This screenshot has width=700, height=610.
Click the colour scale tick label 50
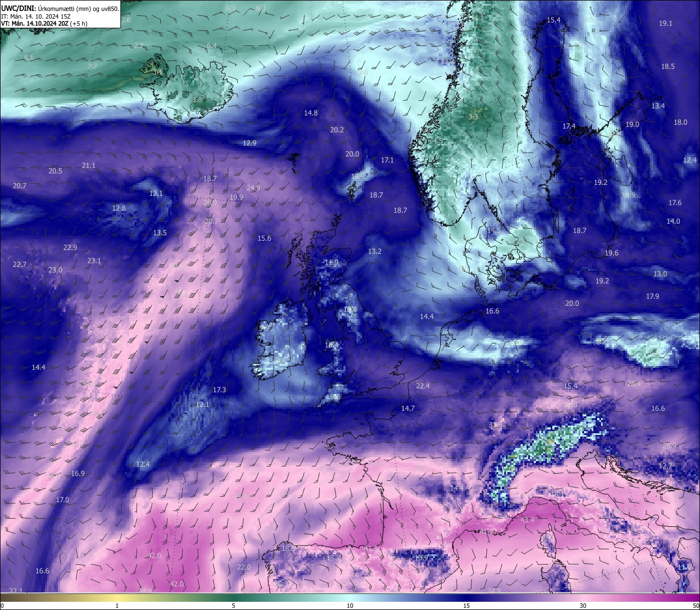(x=696, y=606)
